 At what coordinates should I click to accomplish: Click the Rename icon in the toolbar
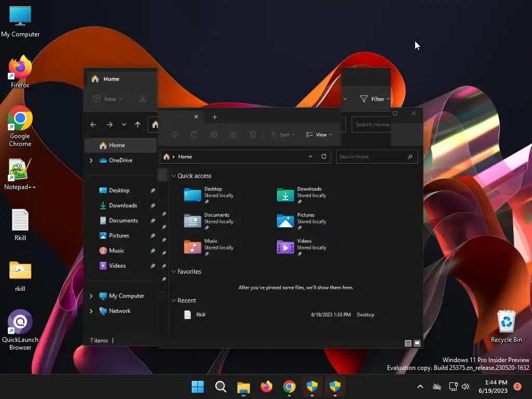tap(214, 135)
